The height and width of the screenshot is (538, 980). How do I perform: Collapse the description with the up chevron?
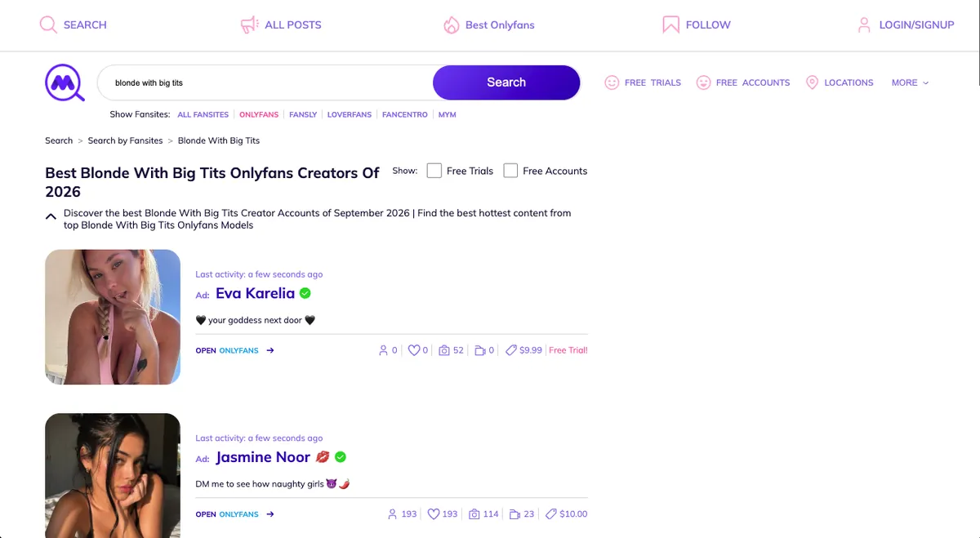coord(51,217)
